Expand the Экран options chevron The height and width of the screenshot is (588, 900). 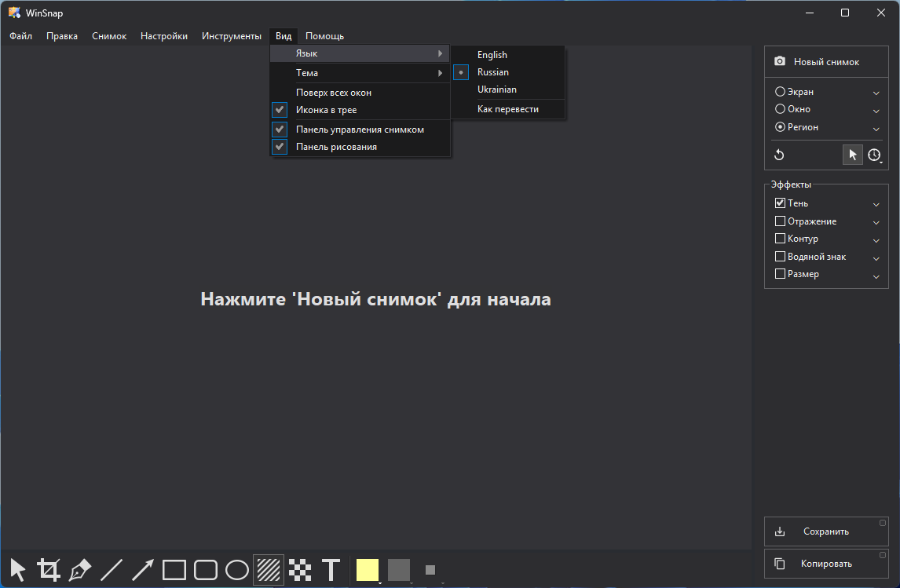876,93
